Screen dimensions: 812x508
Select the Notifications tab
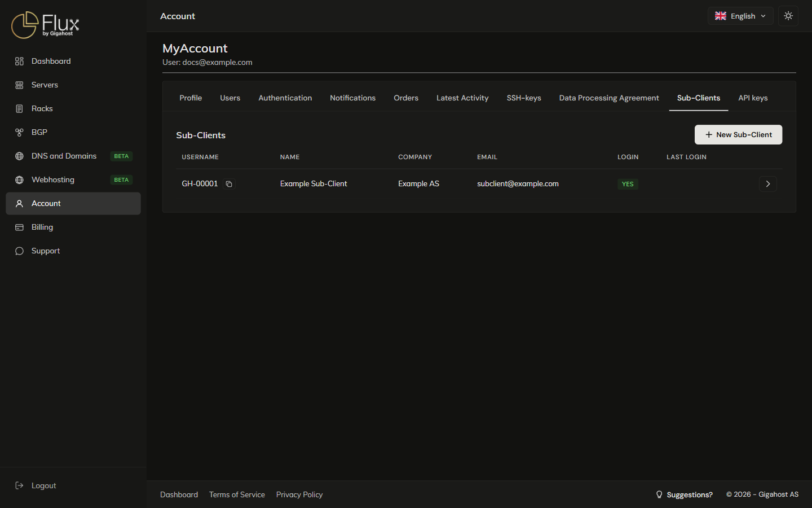(x=352, y=98)
